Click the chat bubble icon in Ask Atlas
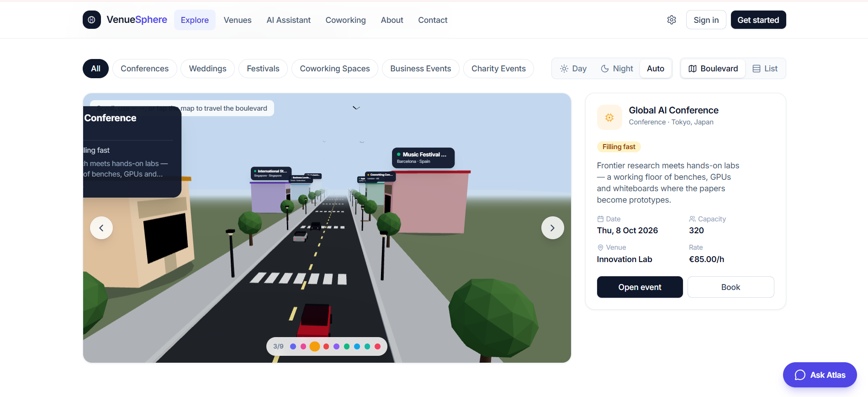Viewport: 868px width, 397px height. coord(800,375)
